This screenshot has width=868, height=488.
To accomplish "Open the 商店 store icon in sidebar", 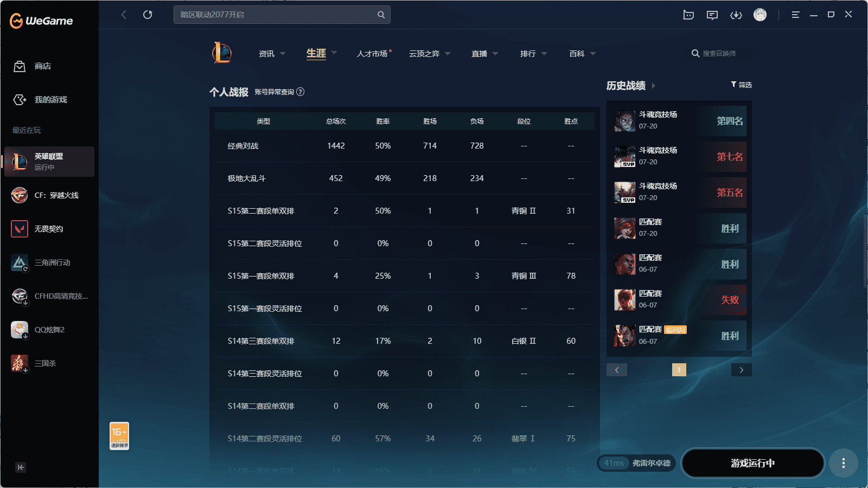I will tap(20, 66).
